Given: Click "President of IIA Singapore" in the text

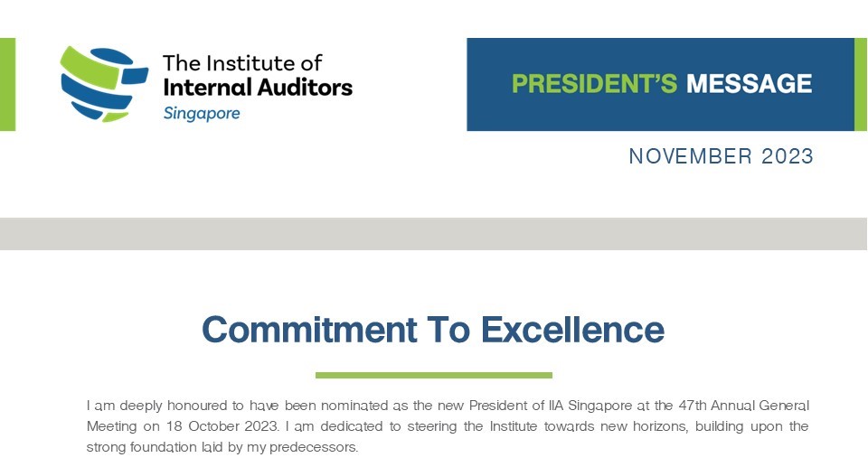Looking at the screenshot, I should pyautogui.click(x=551, y=406).
